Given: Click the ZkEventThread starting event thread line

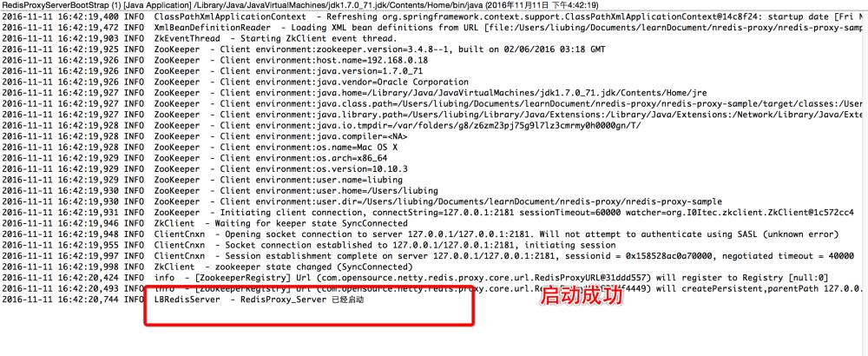Looking at the screenshot, I should click(x=200, y=38).
